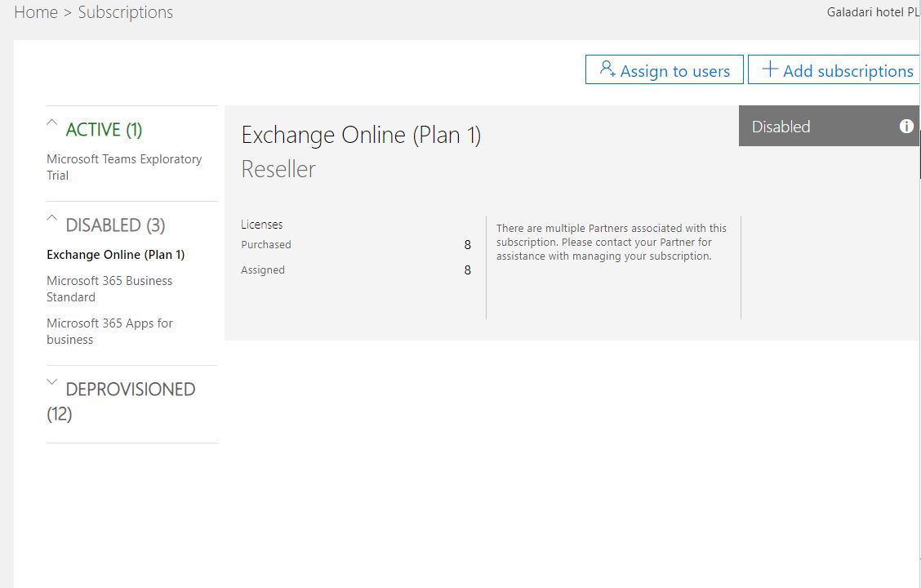This screenshot has height=588, width=921.
Task: Collapse the DISABLED (3) section chevron
Action: click(51, 218)
